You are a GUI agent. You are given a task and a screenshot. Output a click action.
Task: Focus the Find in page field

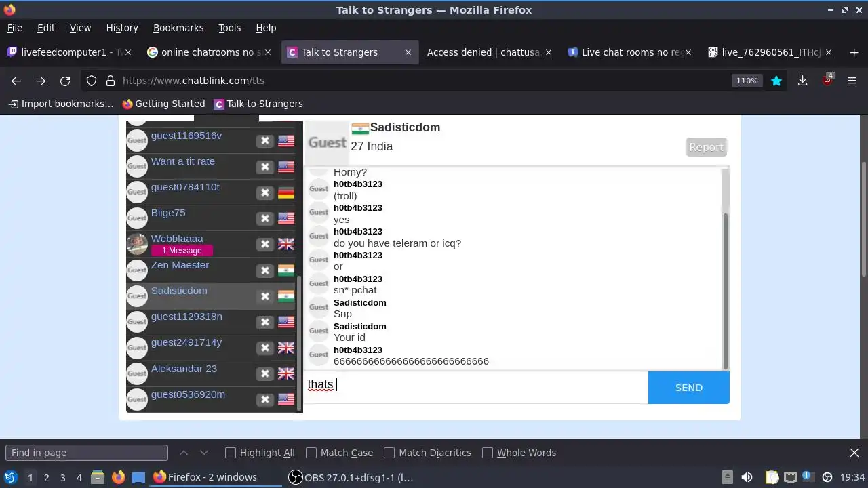pyautogui.click(x=87, y=453)
